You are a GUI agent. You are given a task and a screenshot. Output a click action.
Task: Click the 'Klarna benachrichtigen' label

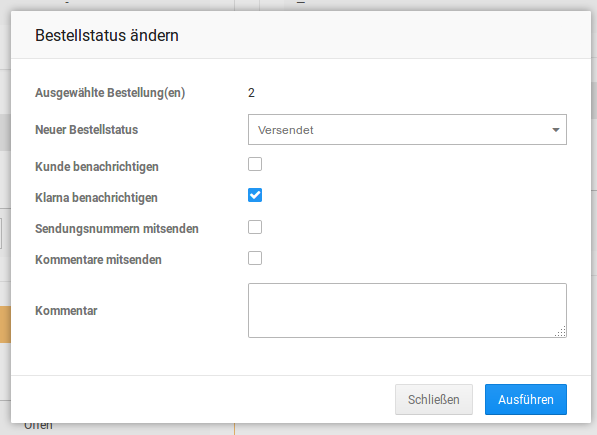(x=96, y=198)
